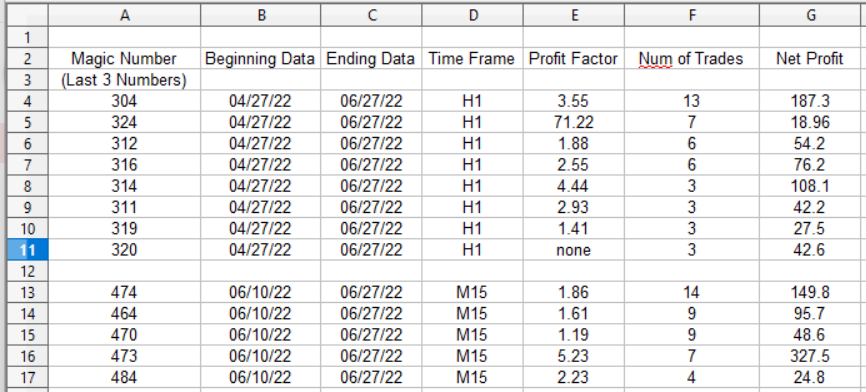Screen dimensions: 866x392
Task: Select the Profit Factor header cell
Action: point(574,59)
